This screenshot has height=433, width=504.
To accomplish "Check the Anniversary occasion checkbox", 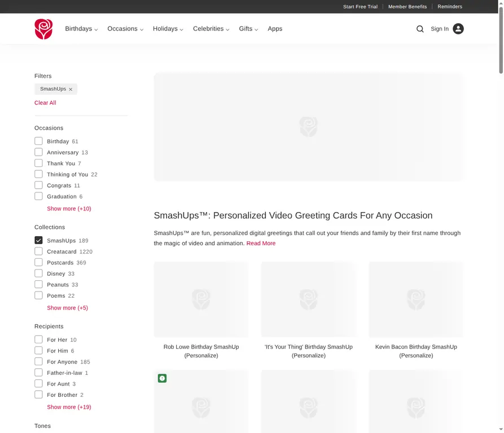I will click(x=38, y=152).
